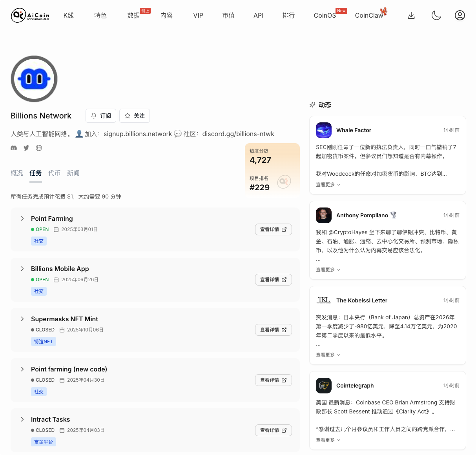Open the CoinClaw crab icon

[x=383, y=12]
